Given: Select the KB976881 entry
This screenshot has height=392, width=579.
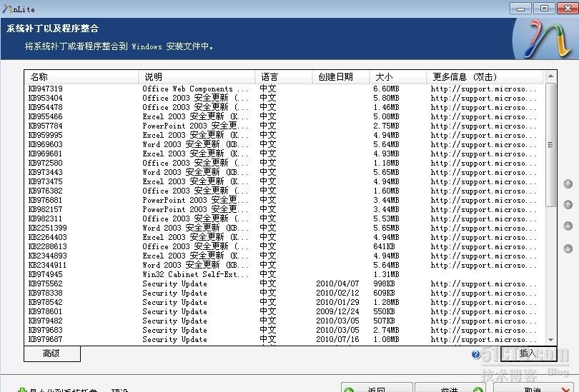Looking at the screenshot, I should [x=284, y=200].
